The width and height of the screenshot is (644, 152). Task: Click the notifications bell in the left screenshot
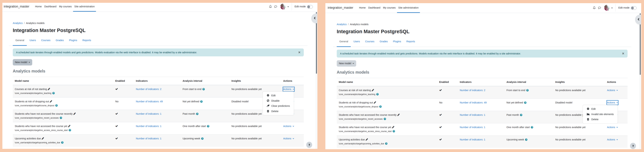pos(270,7)
